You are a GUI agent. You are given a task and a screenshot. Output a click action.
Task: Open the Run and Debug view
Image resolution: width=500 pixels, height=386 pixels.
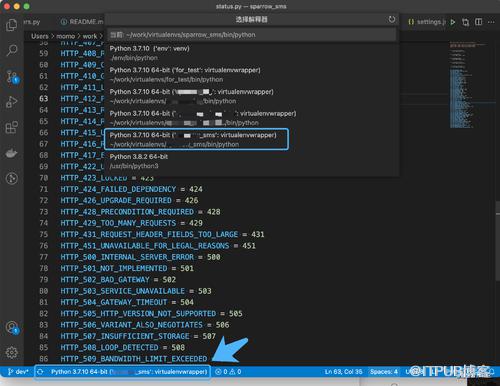coord(12,102)
